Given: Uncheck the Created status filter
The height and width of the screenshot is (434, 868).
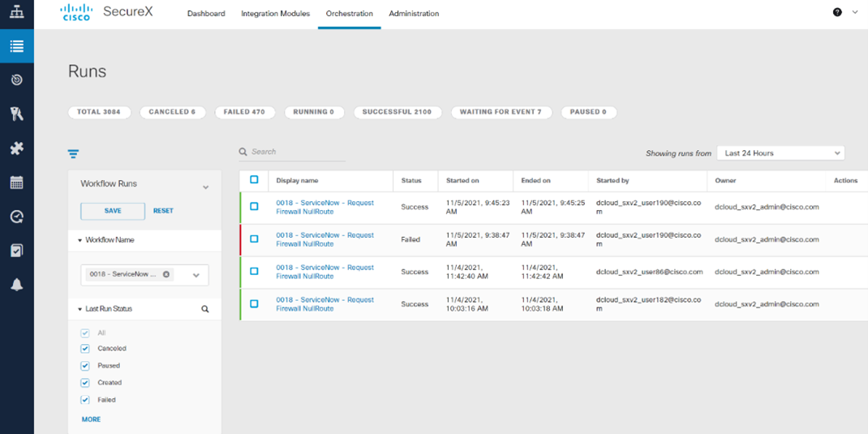Looking at the screenshot, I should pos(84,383).
